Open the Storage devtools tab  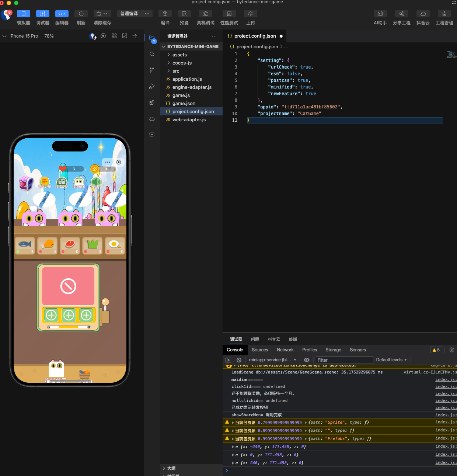tap(333, 350)
